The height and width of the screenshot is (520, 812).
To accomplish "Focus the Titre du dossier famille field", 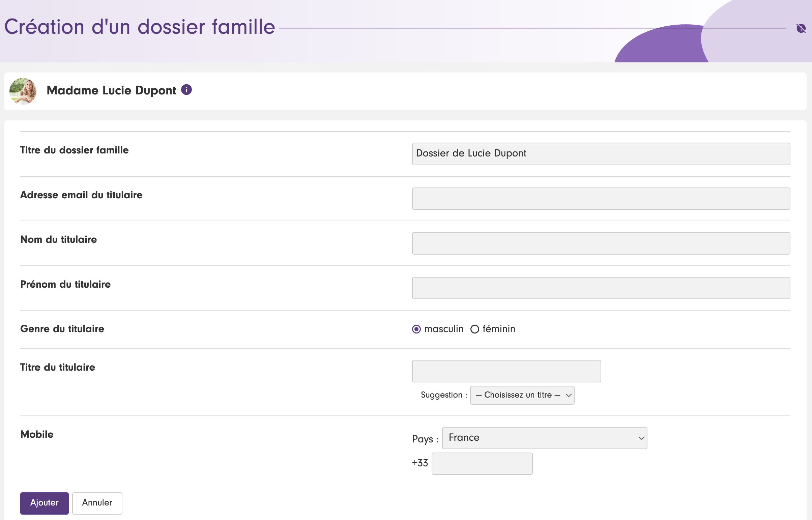I will [601, 154].
